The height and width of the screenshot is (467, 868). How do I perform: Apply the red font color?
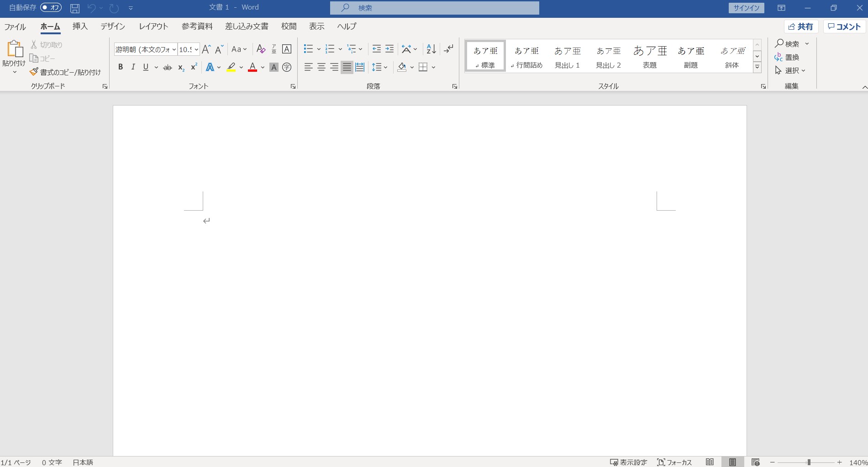pos(253,67)
